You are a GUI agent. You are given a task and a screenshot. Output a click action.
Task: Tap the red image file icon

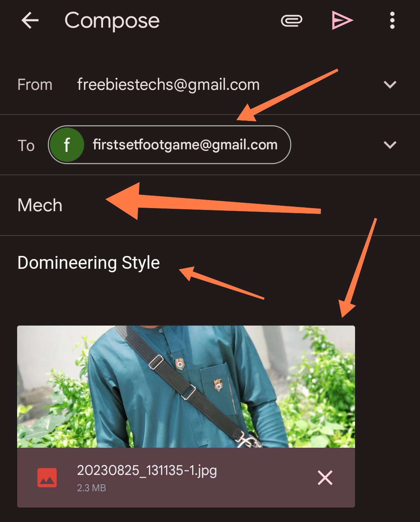pyautogui.click(x=47, y=478)
